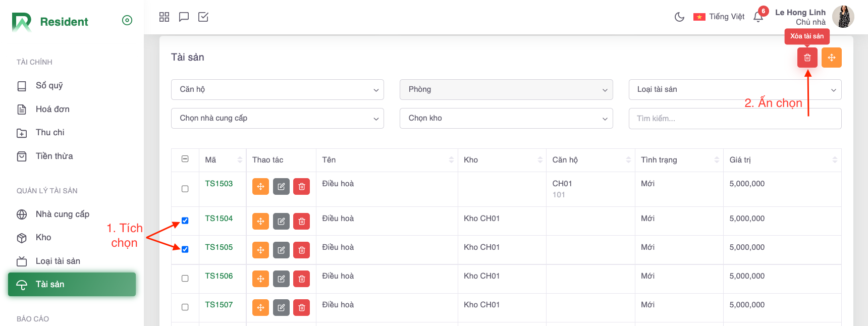Open asset code link TS1505

pyautogui.click(x=219, y=247)
